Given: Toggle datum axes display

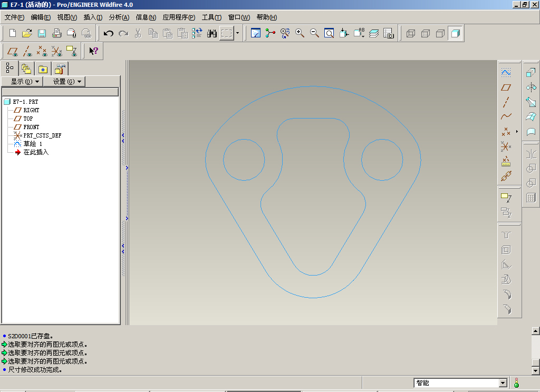Looking at the screenshot, I should 27,51.
